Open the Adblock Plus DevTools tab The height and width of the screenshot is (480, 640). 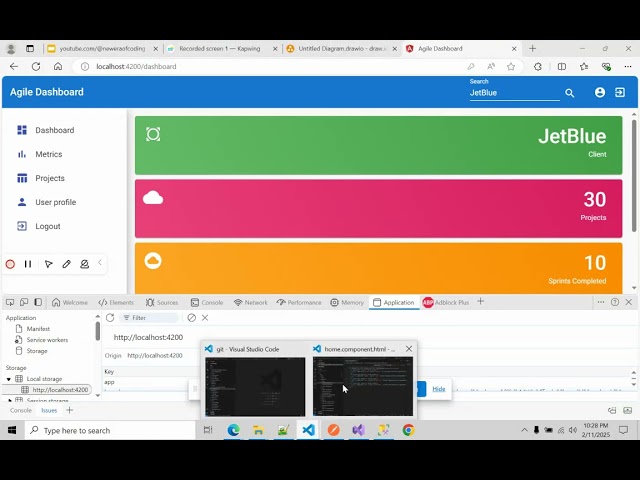(x=446, y=302)
